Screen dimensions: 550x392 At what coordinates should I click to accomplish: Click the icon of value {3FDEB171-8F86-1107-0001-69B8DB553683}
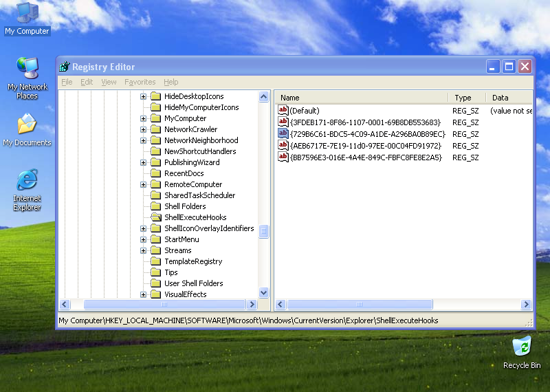tap(283, 122)
